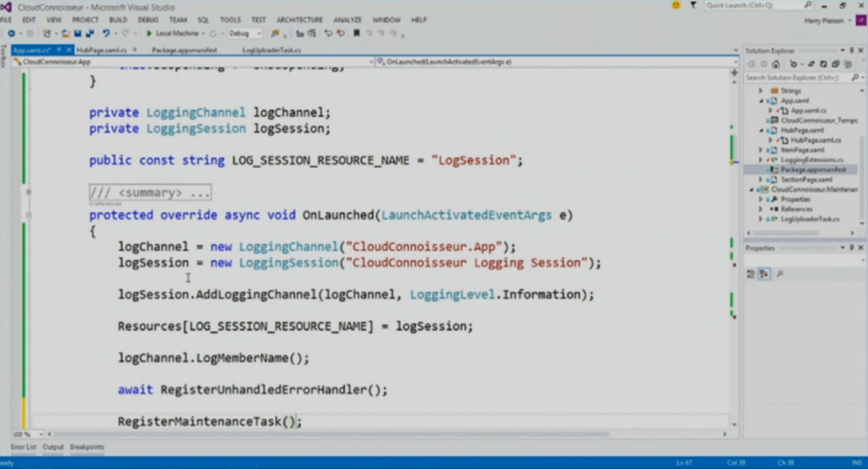Switch to the Package.appxmanifest tab
This screenshot has width=868, height=469.
tap(184, 50)
